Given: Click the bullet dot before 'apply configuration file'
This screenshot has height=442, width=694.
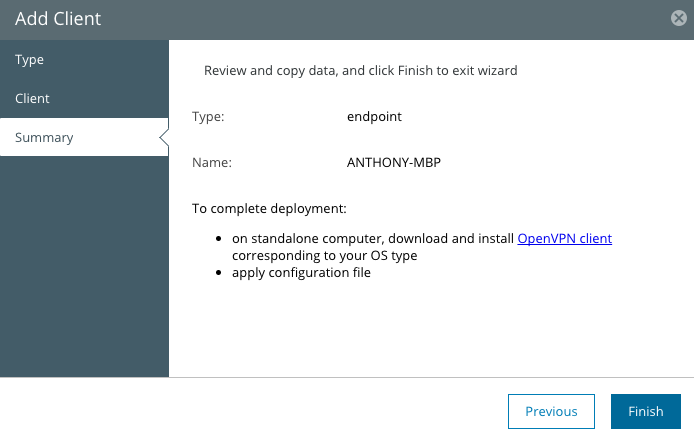Looking at the screenshot, I should click(218, 273).
